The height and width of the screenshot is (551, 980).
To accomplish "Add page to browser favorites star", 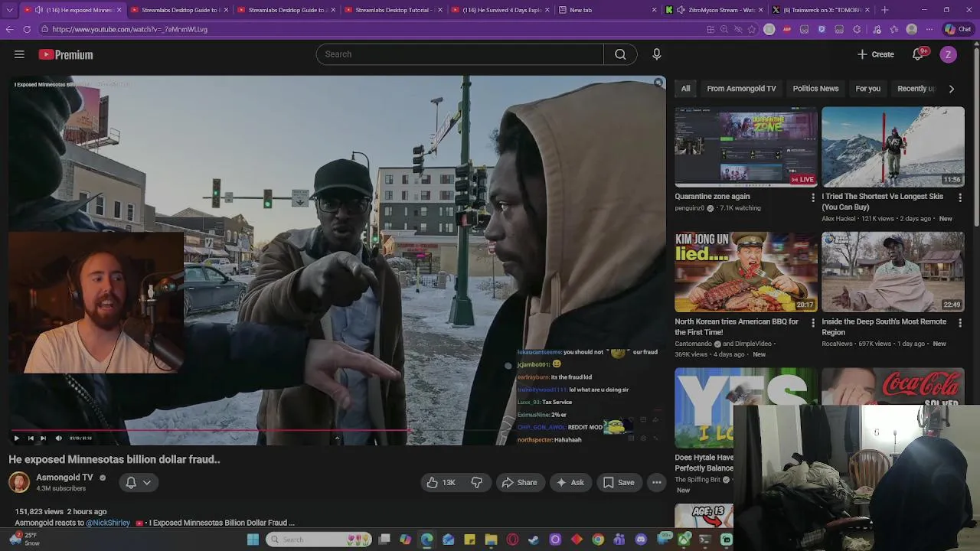I will [x=752, y=29].
